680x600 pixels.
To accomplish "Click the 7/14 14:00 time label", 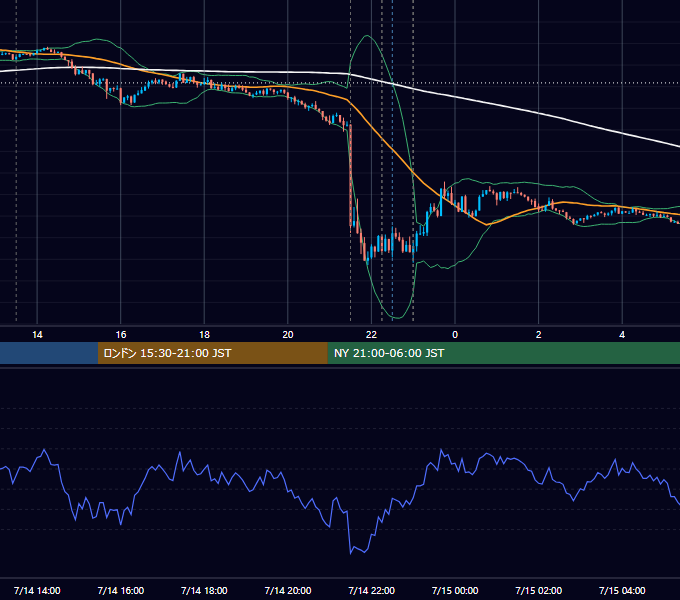I will [37, 590].
